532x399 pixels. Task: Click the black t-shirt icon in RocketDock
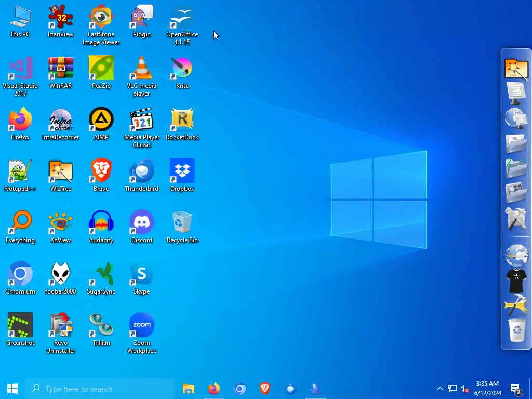(516, 281)
